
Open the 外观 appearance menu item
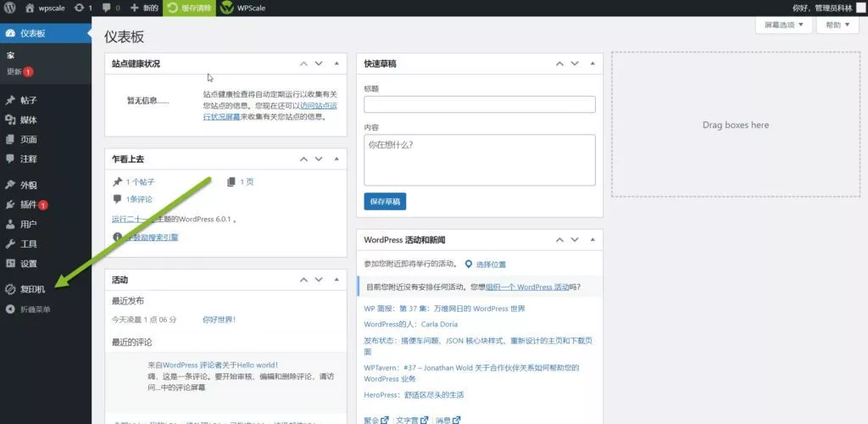[x=46, y=186]
